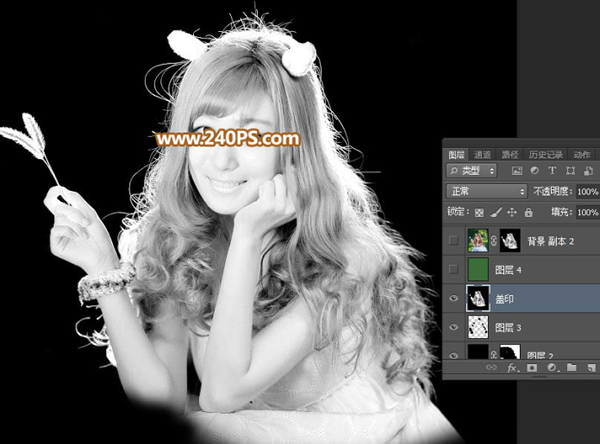Open the 路径 (Paths) tab
The width and height of the screenshot is (600, 444).
pos(509,155)
